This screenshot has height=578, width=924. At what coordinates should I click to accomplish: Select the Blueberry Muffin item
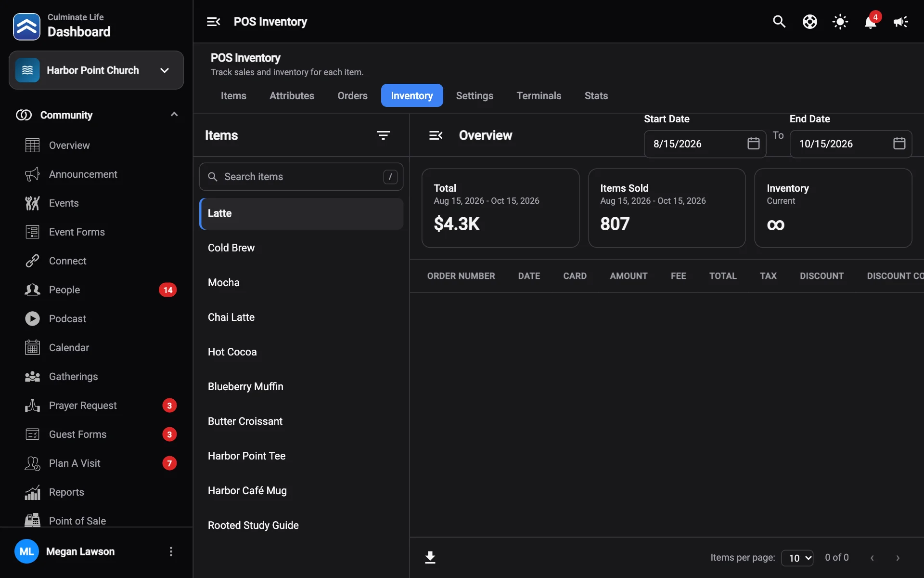pos(301,386)
